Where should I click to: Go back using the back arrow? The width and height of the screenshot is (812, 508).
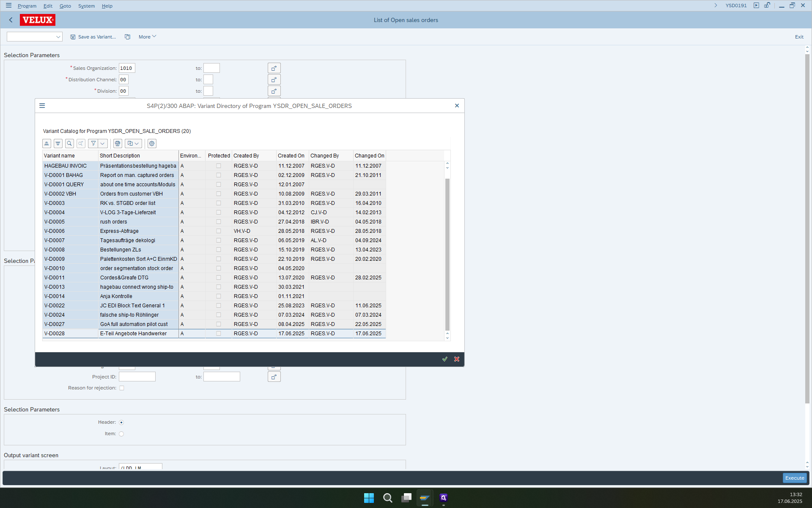point(11,20)
